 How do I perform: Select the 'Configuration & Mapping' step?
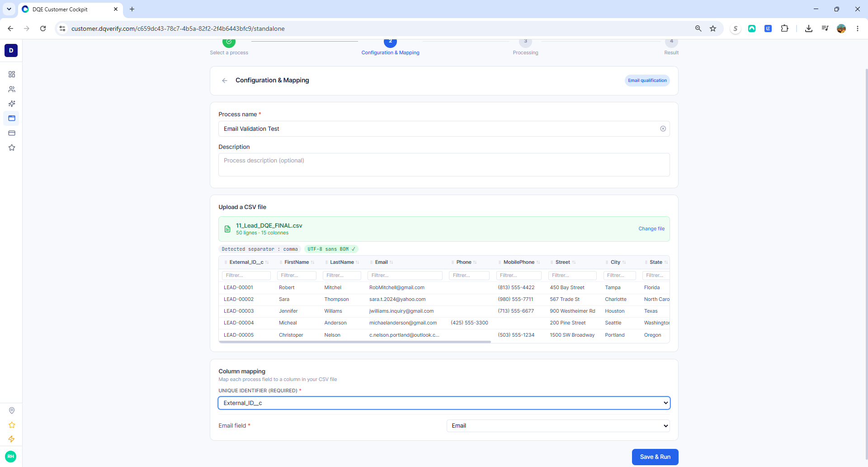(x=390, y=47)
